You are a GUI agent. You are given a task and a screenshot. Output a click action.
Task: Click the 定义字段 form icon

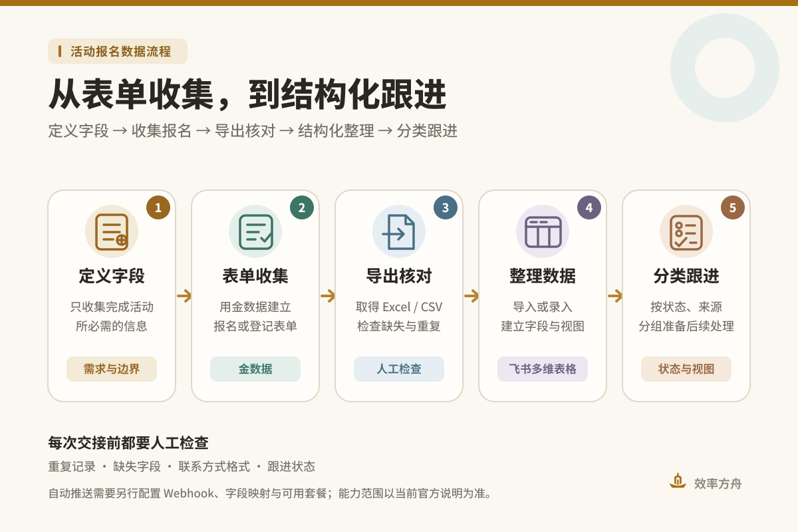tap(112, 231)
